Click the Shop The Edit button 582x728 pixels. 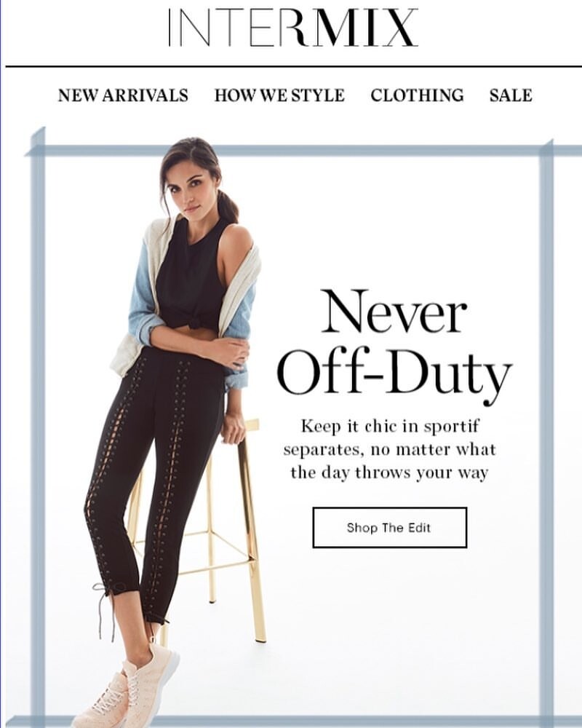[x=389, y=527]
